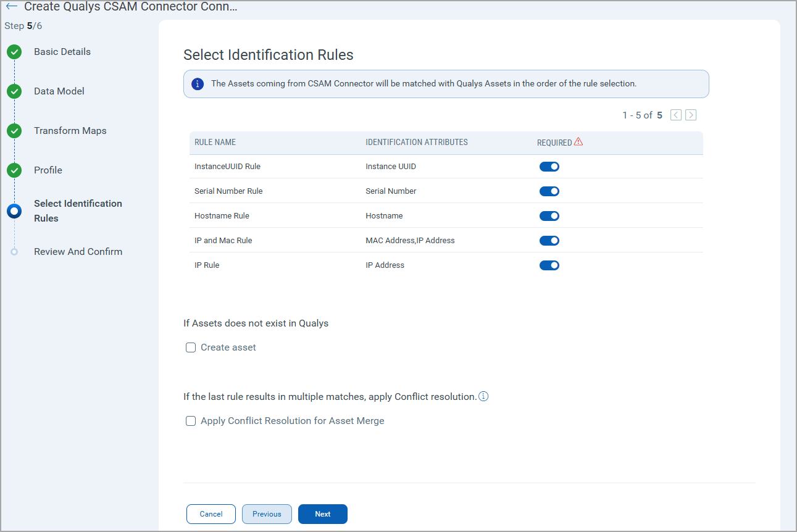Click the previous page chevron in pagination
This screenshot has width=797, height=532.
[675, 115]
